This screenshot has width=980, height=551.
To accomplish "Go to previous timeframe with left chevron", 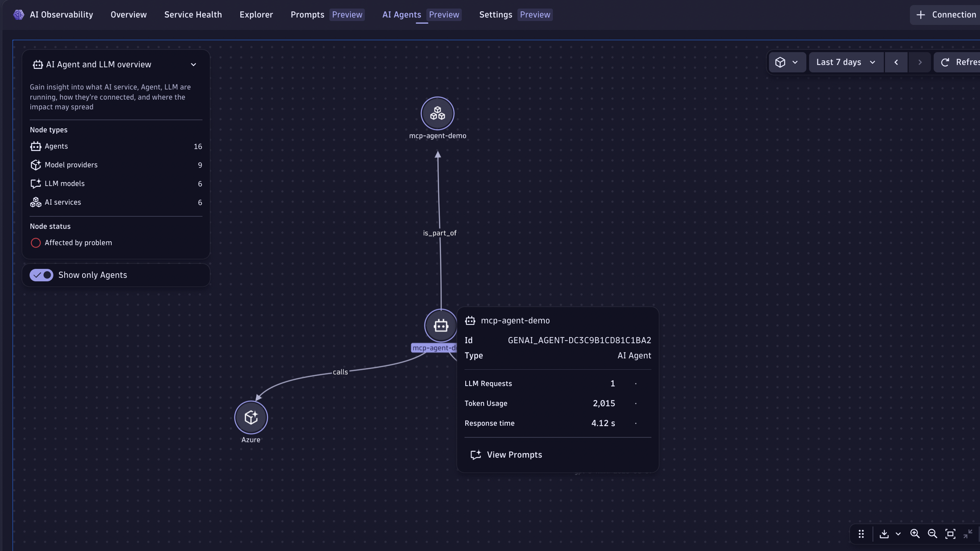I will coord(896,62).
